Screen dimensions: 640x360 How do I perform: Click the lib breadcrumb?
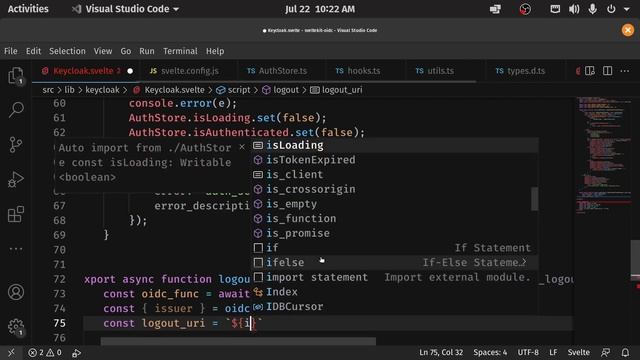pos(69,90)
